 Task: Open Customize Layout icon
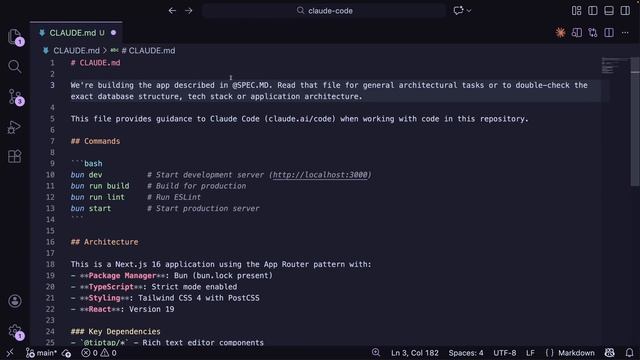576,11
